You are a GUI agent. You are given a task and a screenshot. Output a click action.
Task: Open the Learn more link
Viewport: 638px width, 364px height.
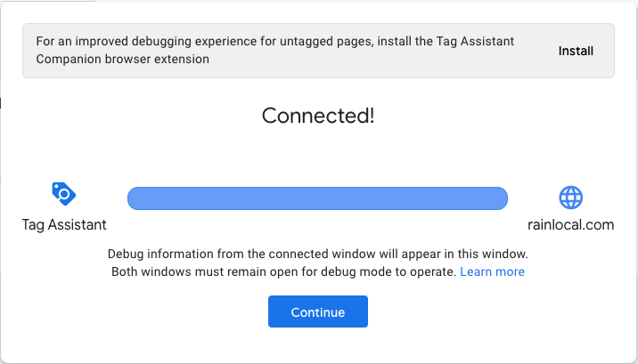click(492, 271)
